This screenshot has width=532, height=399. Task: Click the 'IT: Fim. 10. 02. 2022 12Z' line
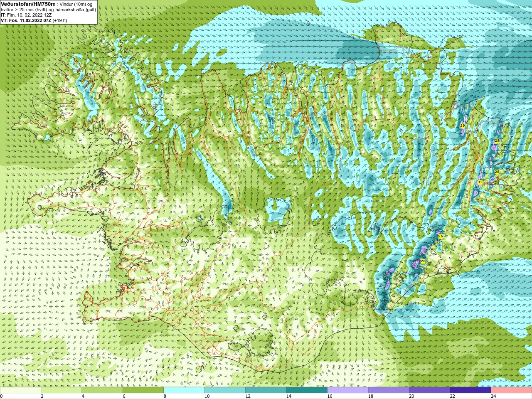pos(26,15)
